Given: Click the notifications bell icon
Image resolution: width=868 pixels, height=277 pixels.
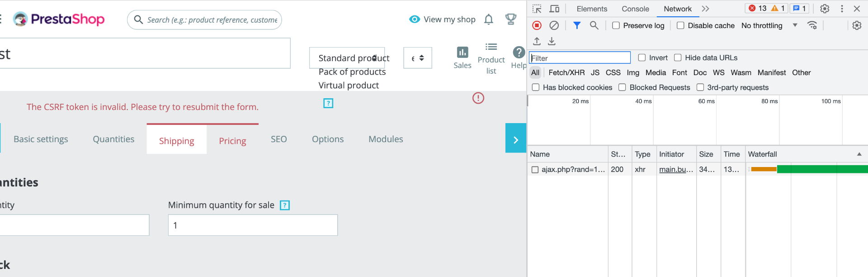Looking at the screenshot, I should [489, 19].
